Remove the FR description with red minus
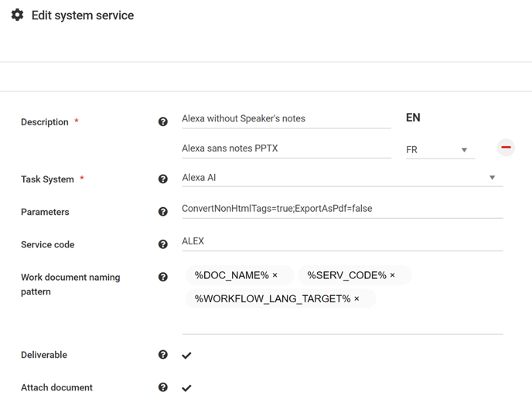The height and width of the screenshot is (409, 532). [x=506, y=148]
